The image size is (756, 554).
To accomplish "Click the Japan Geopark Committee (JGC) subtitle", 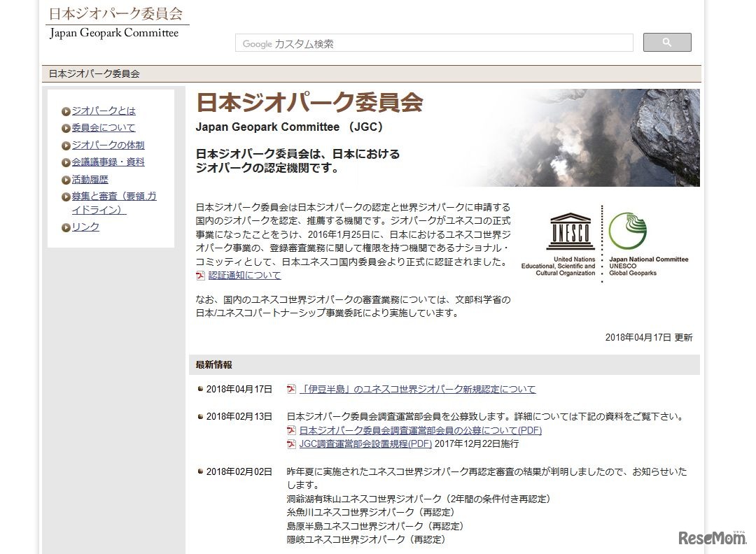I will click(289, 127).
